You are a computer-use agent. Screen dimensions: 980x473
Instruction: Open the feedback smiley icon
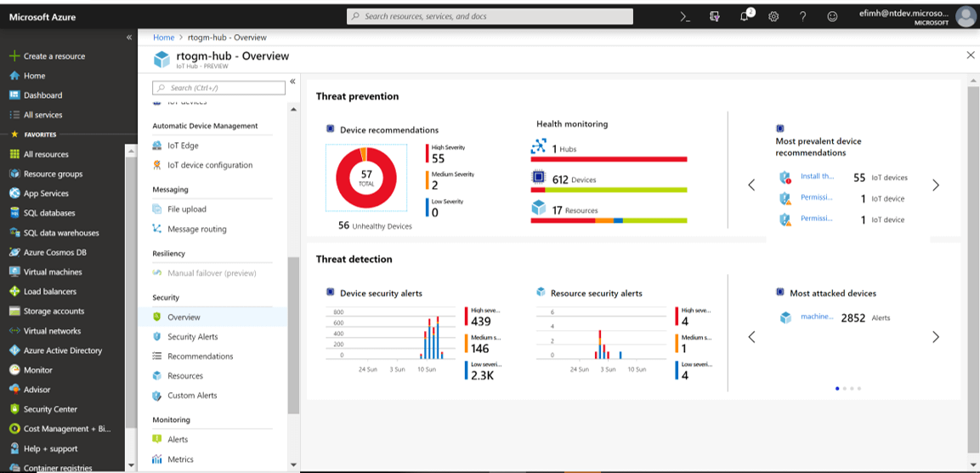pos(832,16)
